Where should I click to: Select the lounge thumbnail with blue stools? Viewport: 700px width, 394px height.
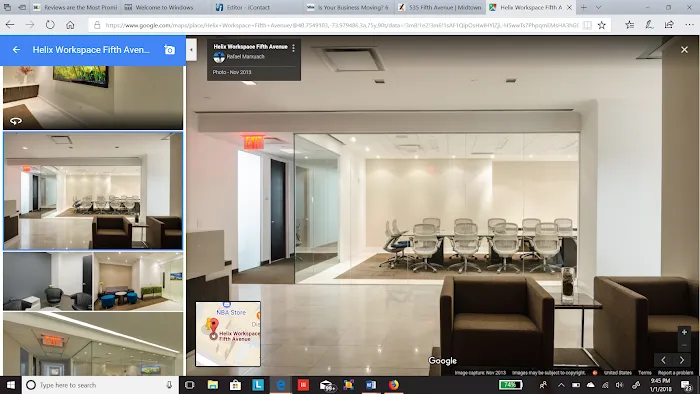(x=138, y=281)
